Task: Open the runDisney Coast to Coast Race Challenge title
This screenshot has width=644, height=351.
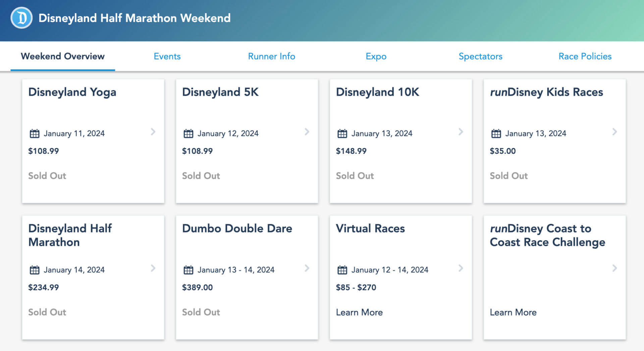Action: click(547, 235)
